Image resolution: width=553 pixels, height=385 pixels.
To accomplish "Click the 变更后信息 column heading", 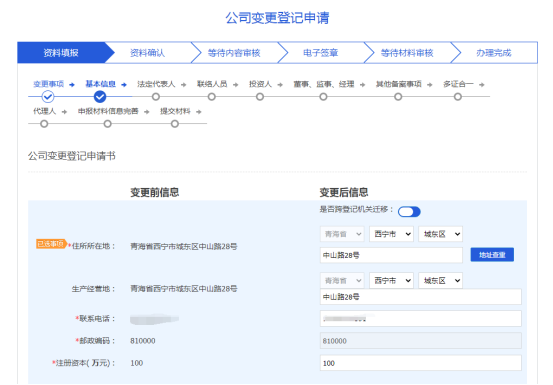I will click(344, 192).
